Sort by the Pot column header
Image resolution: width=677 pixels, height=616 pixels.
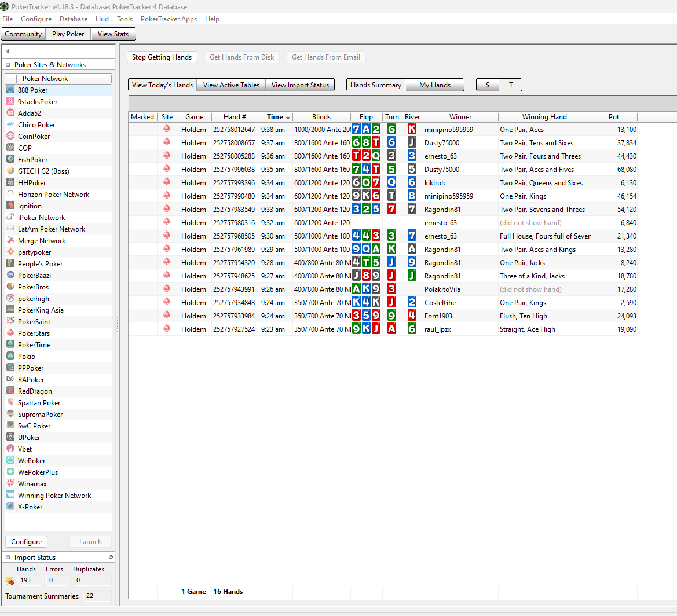(614, 117)
